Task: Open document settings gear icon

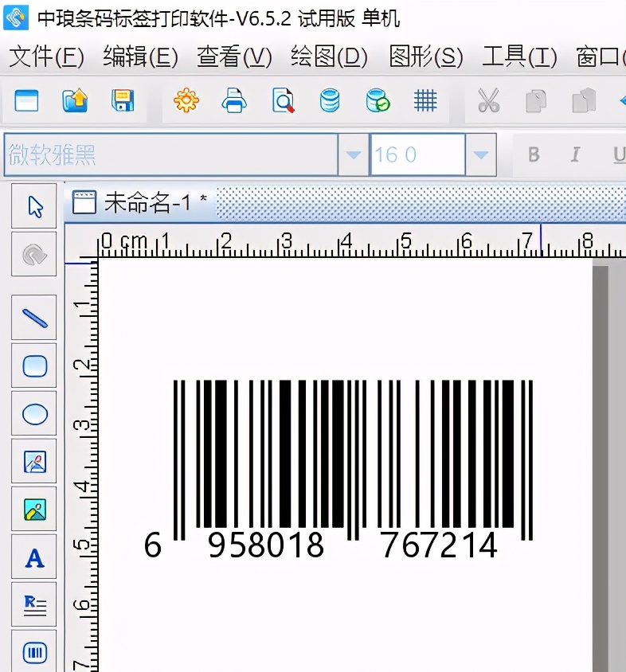Action: pos(186,100)
